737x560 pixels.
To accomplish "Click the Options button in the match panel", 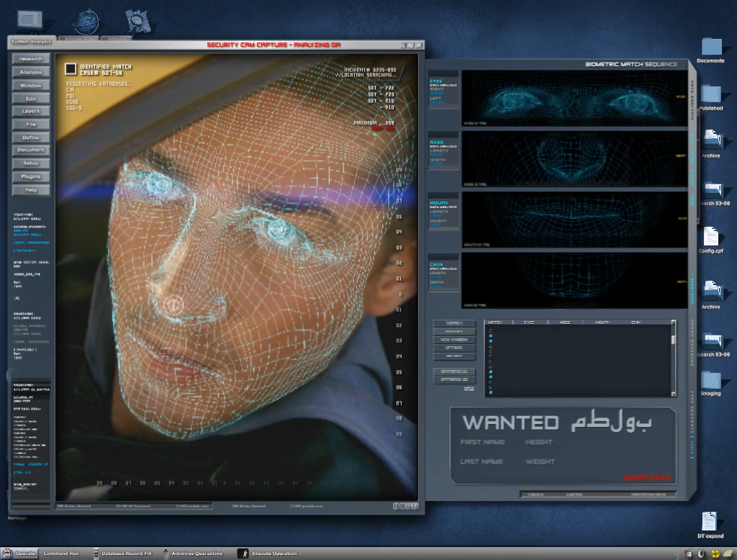I will pyautogui.click(x=453, y=348).
